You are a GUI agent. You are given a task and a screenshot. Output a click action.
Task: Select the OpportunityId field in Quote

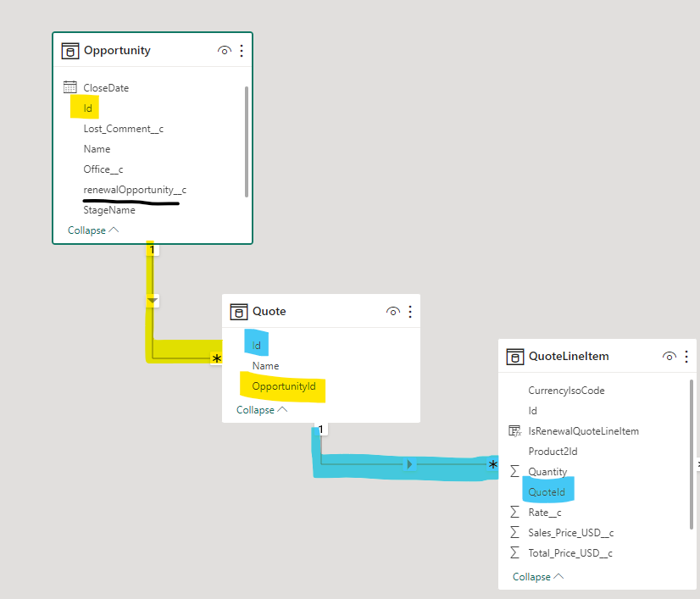pos(284,386)
